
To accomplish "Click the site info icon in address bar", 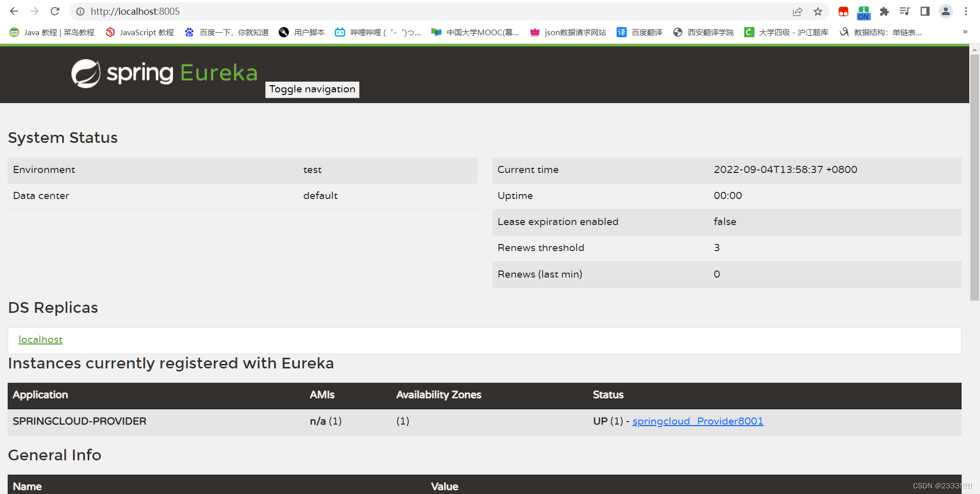I will point(80,11).
